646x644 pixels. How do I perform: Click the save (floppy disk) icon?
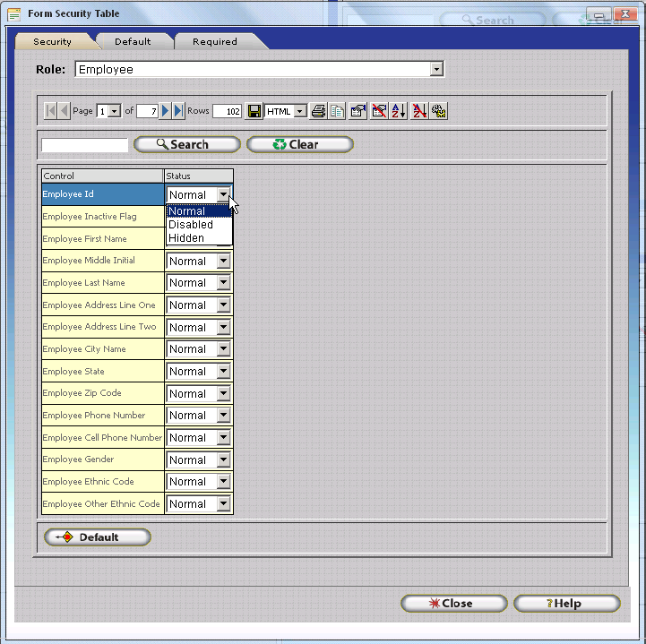pos(254,111)
